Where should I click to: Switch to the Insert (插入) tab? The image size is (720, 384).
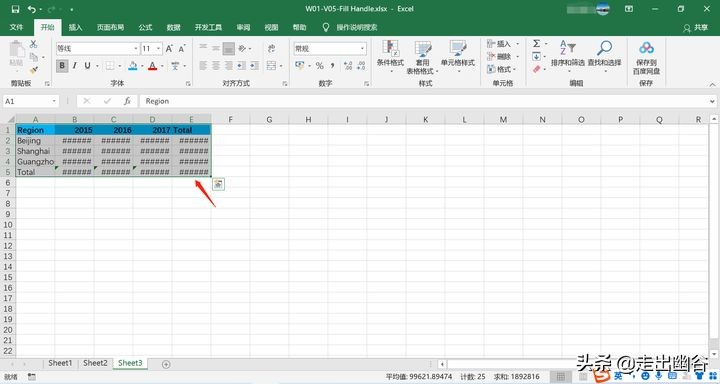[75, 28]
